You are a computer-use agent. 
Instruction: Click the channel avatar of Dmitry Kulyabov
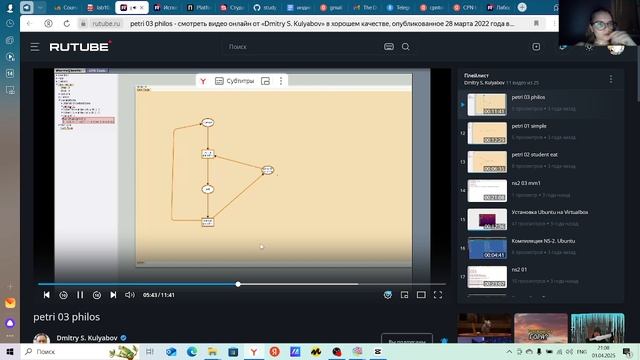click(x=42, y=338)
